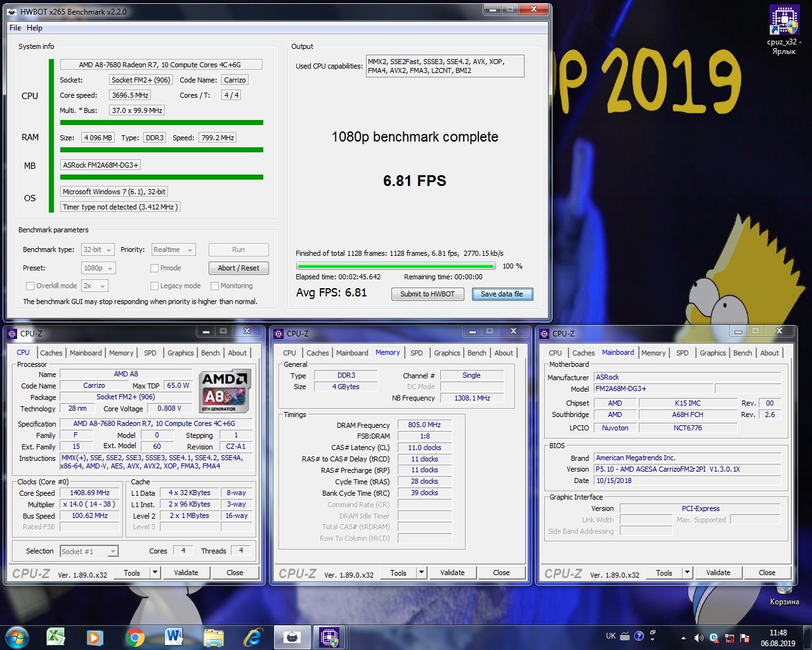Open Microsoft Word from the taskbar
The width and height of the screenshot is (812, 650).
coord(174,637)
